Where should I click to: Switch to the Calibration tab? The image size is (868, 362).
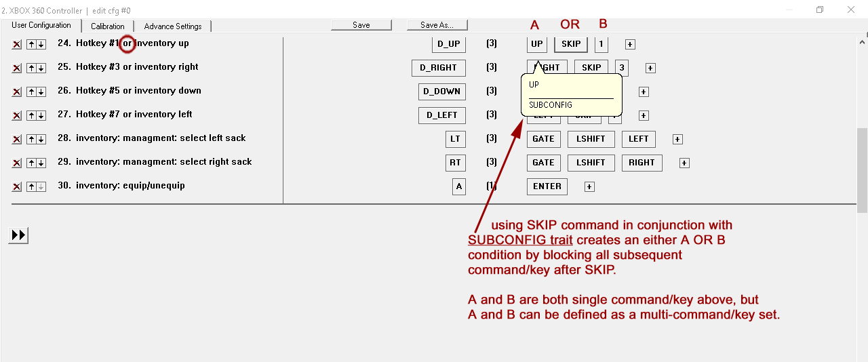click(107, 26)
